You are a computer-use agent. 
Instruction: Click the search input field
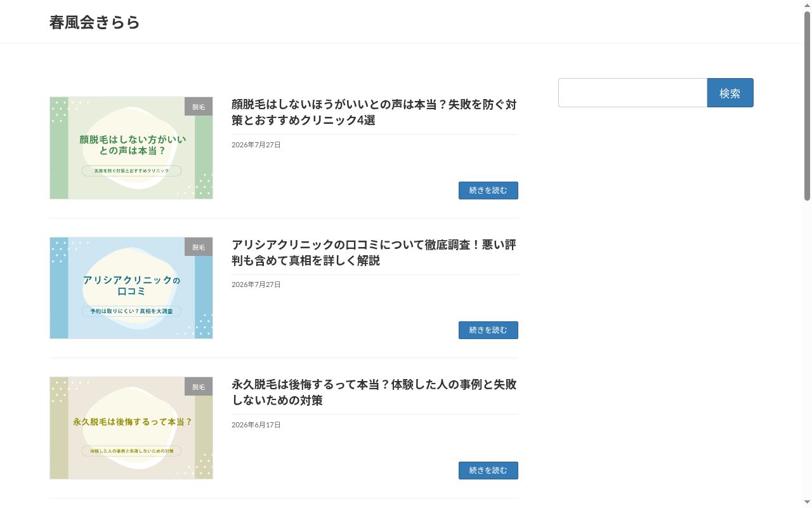tap(632, 93)
